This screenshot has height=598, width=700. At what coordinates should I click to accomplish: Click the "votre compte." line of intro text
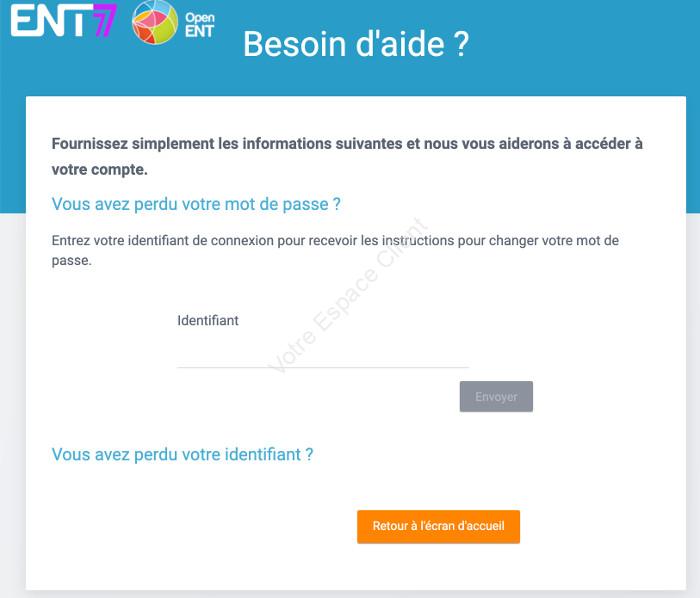(100, 170)
